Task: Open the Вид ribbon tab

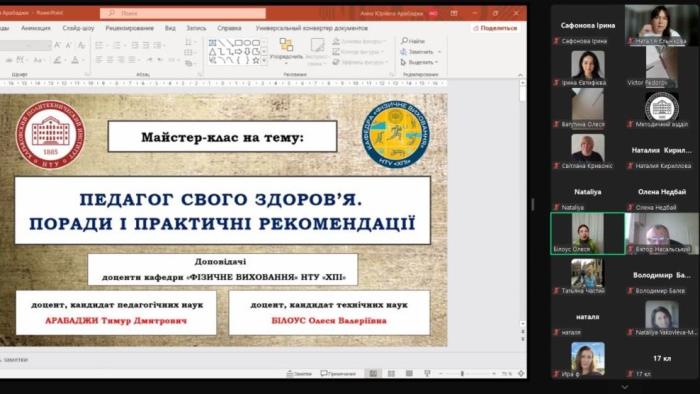Action: tap(170, 28)
